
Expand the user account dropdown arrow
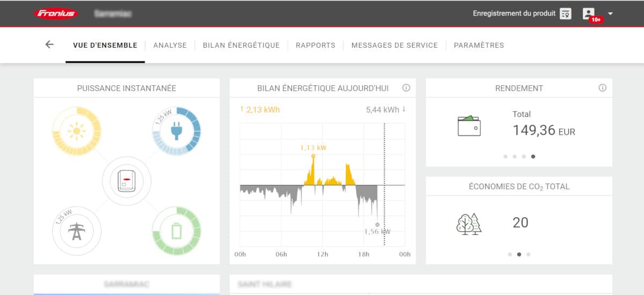(611, 13)
